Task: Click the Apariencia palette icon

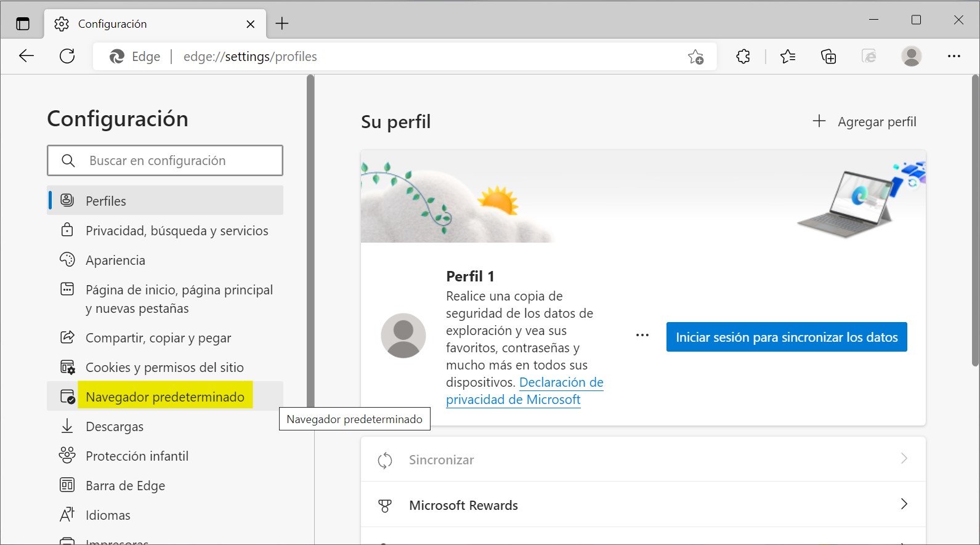Action: [x=67, y=259]
